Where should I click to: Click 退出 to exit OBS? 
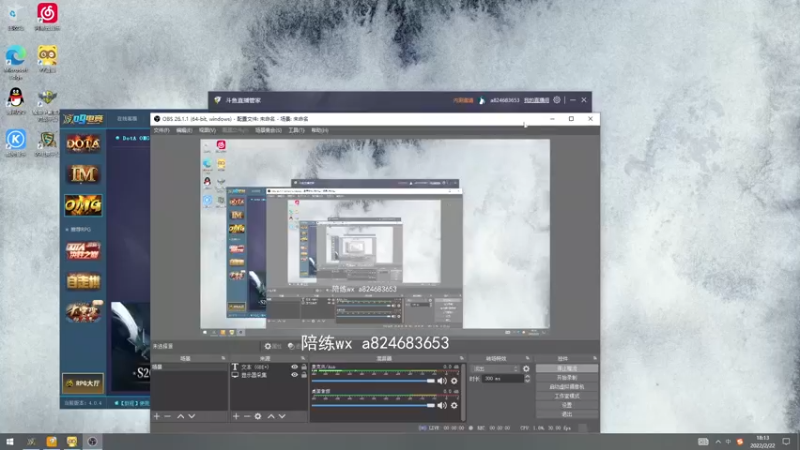(x=567, y=414)
